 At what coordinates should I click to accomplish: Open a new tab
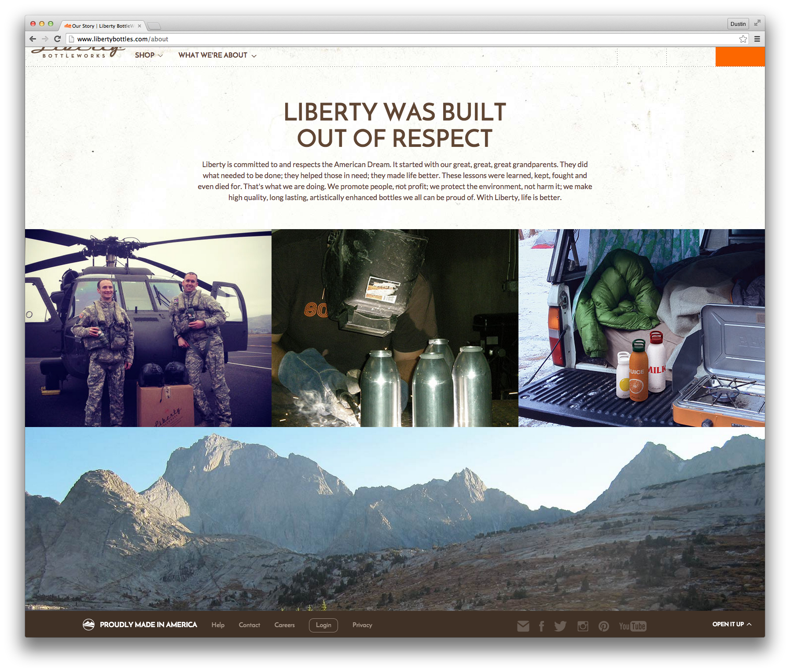(154, 26)
